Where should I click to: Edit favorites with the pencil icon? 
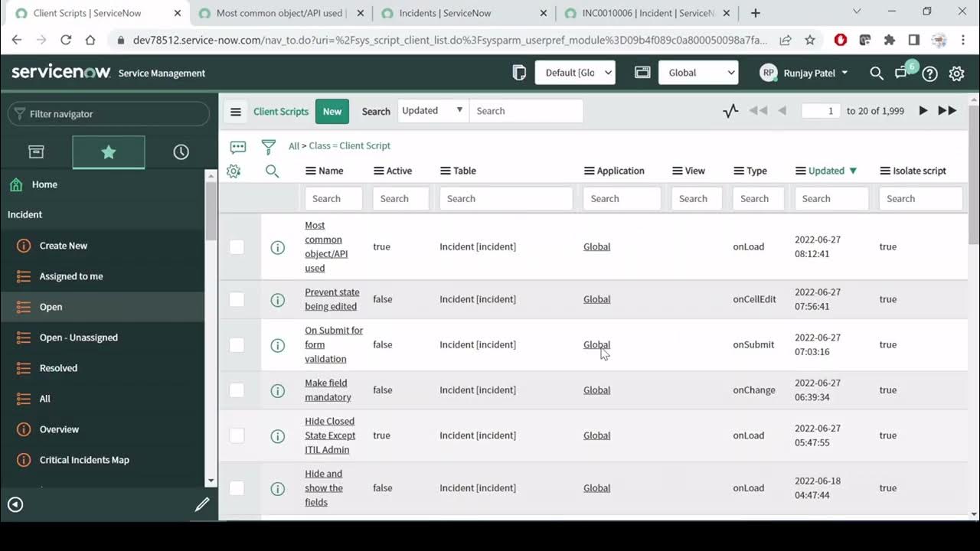pyautogui.click(x=202, y=504)
